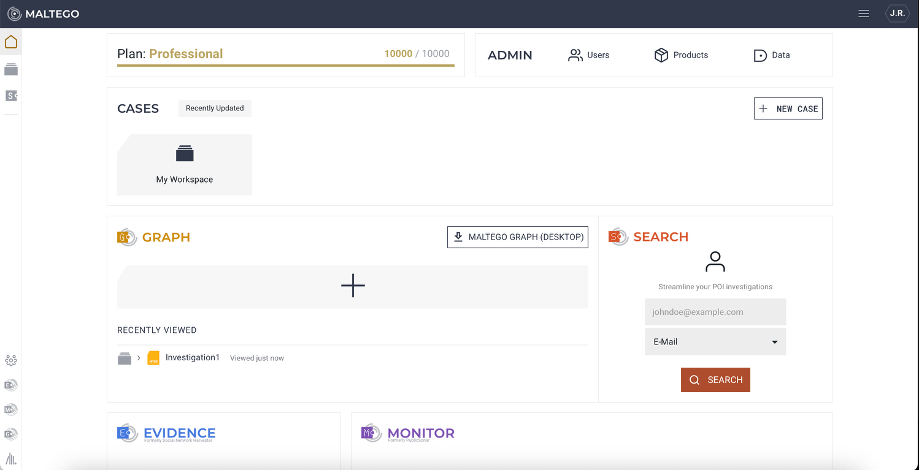Open the Recently Updated cases sort filter
The image size is (920, 470).
[215, 109]
